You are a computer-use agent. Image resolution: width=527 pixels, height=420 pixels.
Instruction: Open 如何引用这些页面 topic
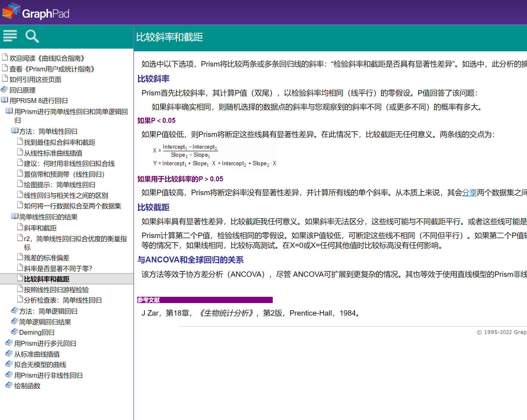tap(35, 79)
